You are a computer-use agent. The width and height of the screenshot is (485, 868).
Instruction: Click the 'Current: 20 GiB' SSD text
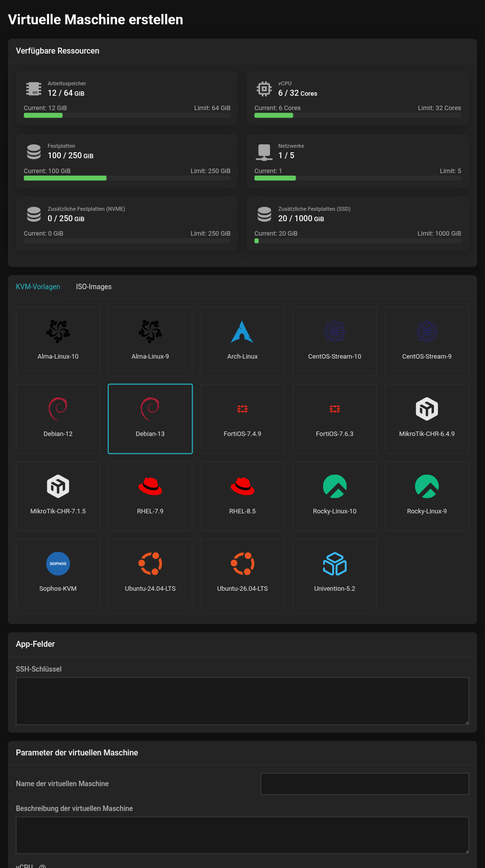click(276, 234)
